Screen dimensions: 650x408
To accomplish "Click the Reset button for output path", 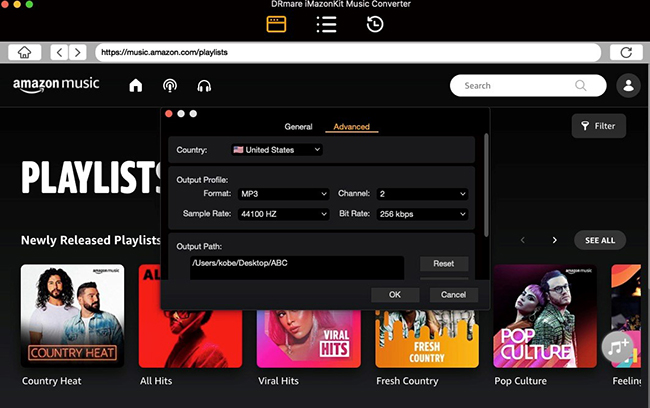I will pos(444,264).
